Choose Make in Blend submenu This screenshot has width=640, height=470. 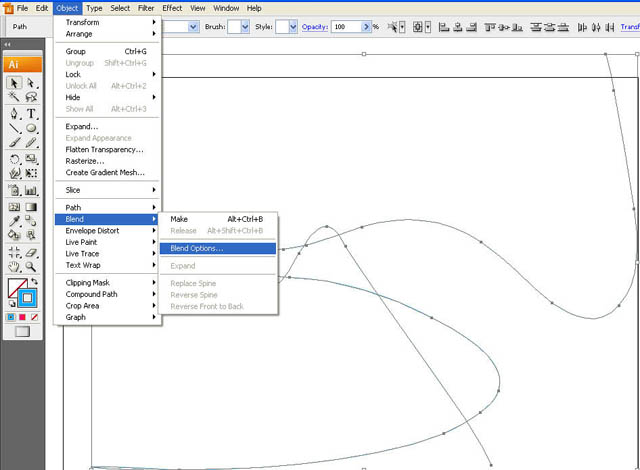[218, 219]
